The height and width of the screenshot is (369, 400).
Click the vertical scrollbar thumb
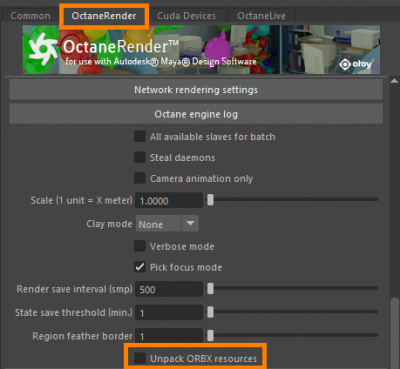click(395, 333)
